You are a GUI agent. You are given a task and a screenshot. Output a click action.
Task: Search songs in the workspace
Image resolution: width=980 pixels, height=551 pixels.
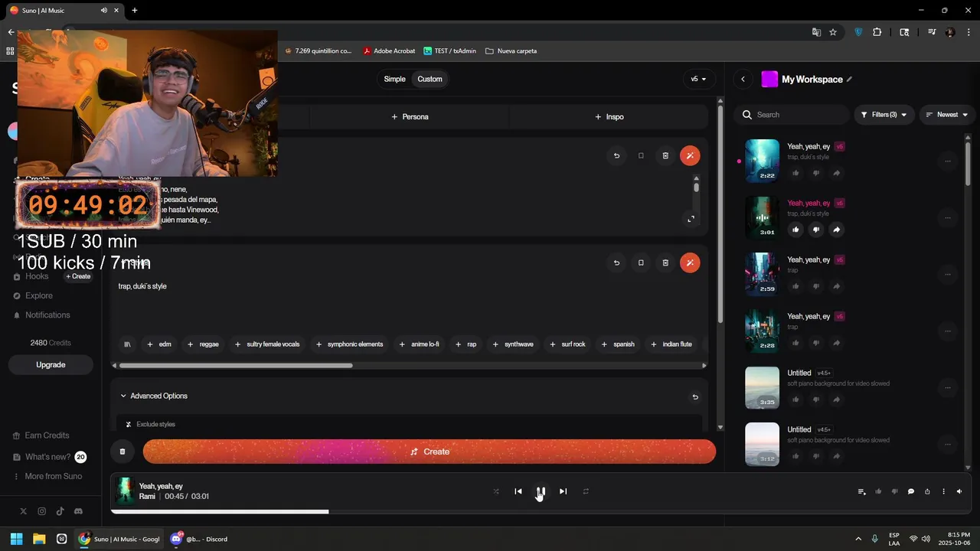pos(792,115)
